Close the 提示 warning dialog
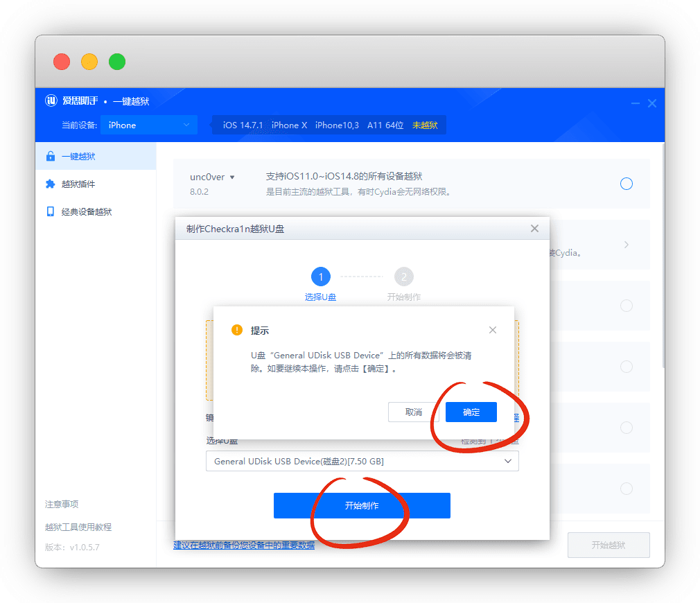The width and height of the screenshot is (700, 603). coord(493,330)
